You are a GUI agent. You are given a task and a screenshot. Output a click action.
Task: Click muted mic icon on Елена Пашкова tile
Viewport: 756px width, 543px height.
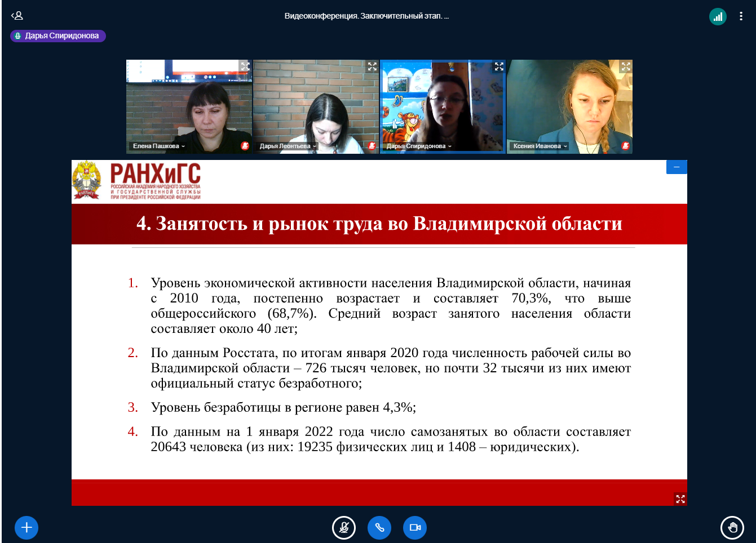(x=245, y=146)
